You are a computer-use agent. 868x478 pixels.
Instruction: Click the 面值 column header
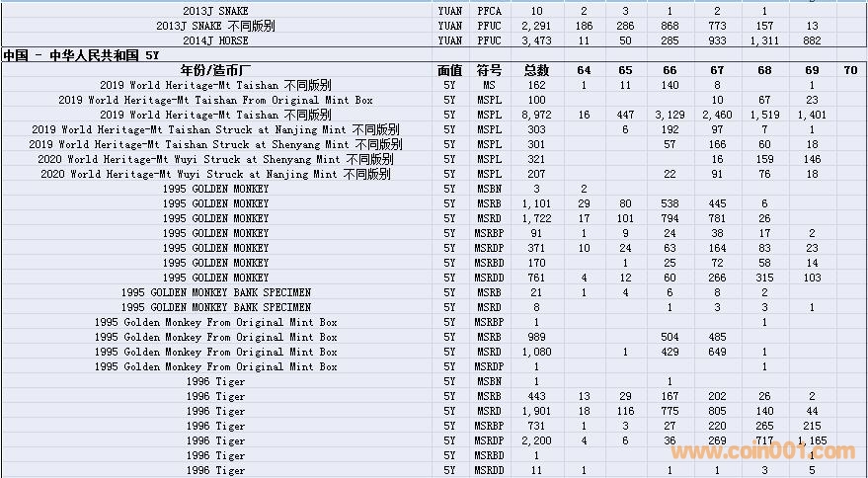click(449, 71)
